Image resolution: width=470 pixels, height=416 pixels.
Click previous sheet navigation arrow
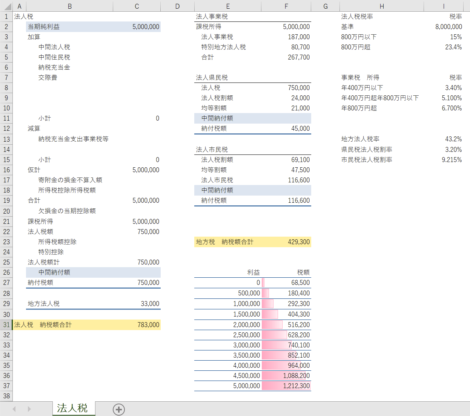14,409
